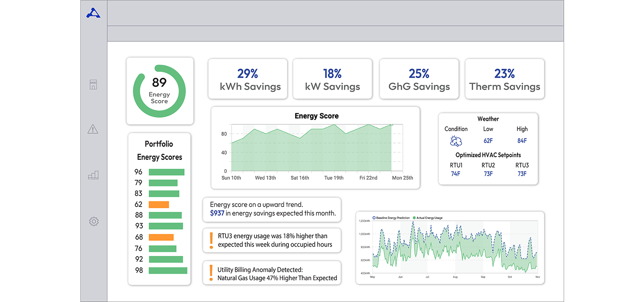644x302 pixels.
Task: Click the low temperature 62F value
Action: (x=488, y=140)
